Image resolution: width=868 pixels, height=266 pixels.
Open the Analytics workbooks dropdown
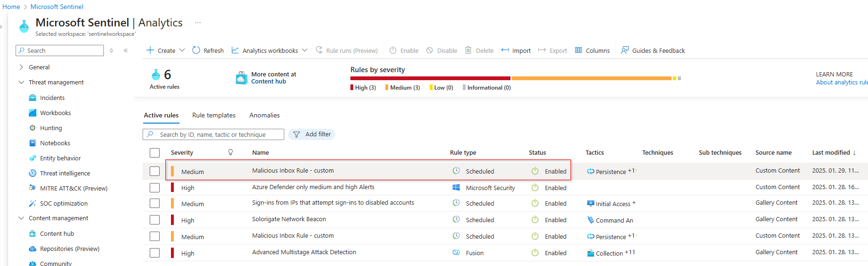coord(270,50)
